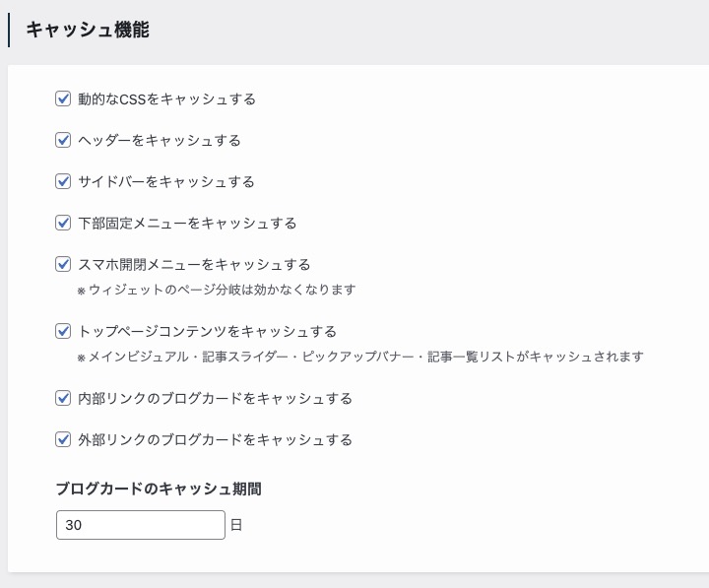The image size is (709, 588).
Task: Click the 動的なCSSをキャッシュする label text
Action: (166, 99)
